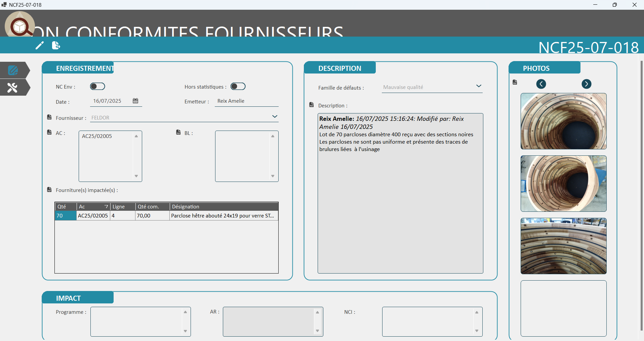Click the main window vertical scrollbar
The height and width of the screenshot is (341, 644).
coord(641,195)
